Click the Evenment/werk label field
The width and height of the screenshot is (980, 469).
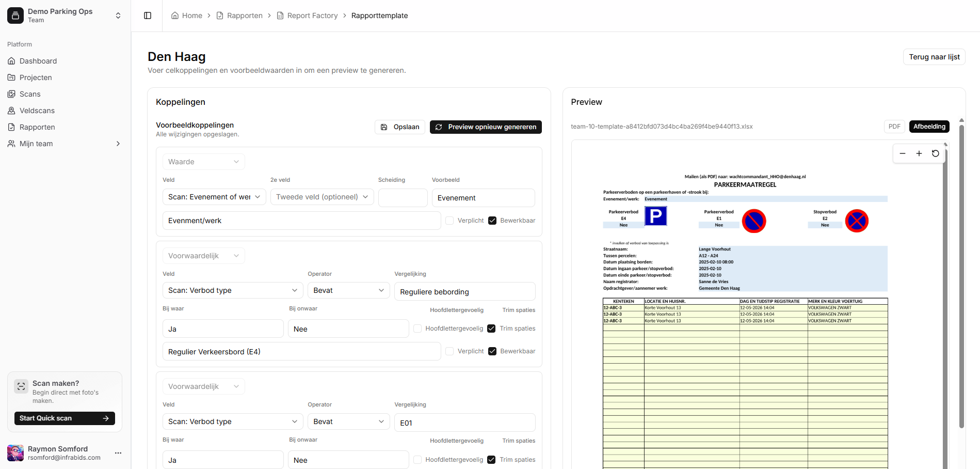302,221
